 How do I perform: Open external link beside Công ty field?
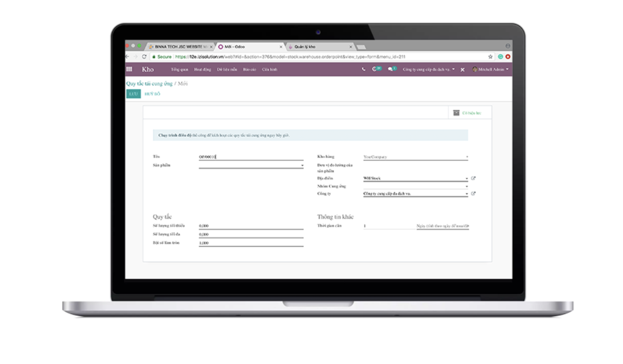coord(473,194)
